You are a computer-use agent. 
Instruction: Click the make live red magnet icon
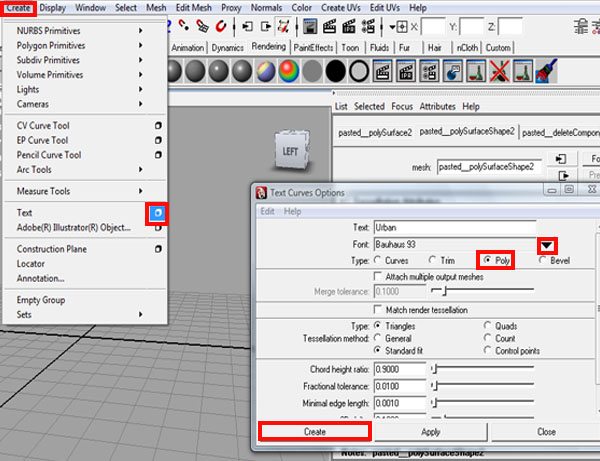(x=221, y=26)
